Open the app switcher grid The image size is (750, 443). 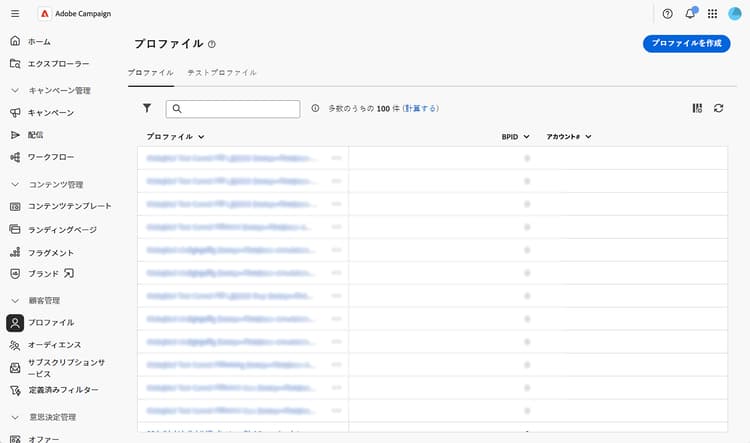pos(712,14)
